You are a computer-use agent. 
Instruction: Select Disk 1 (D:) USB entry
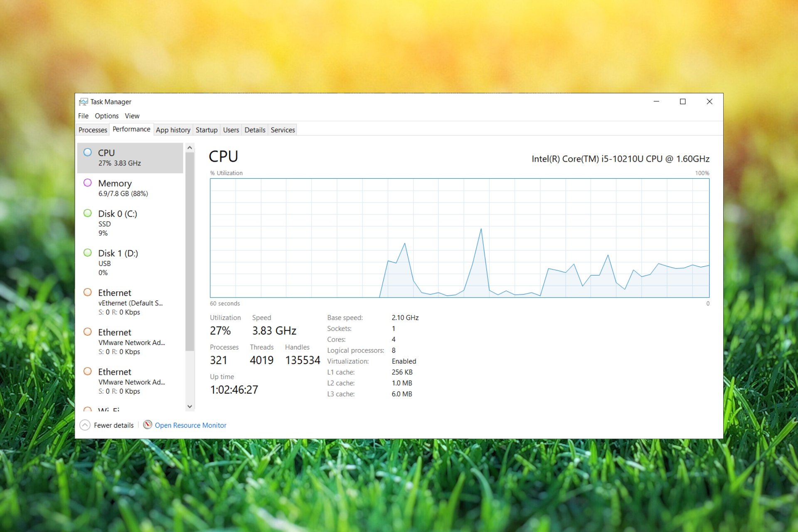click(130, 263)
